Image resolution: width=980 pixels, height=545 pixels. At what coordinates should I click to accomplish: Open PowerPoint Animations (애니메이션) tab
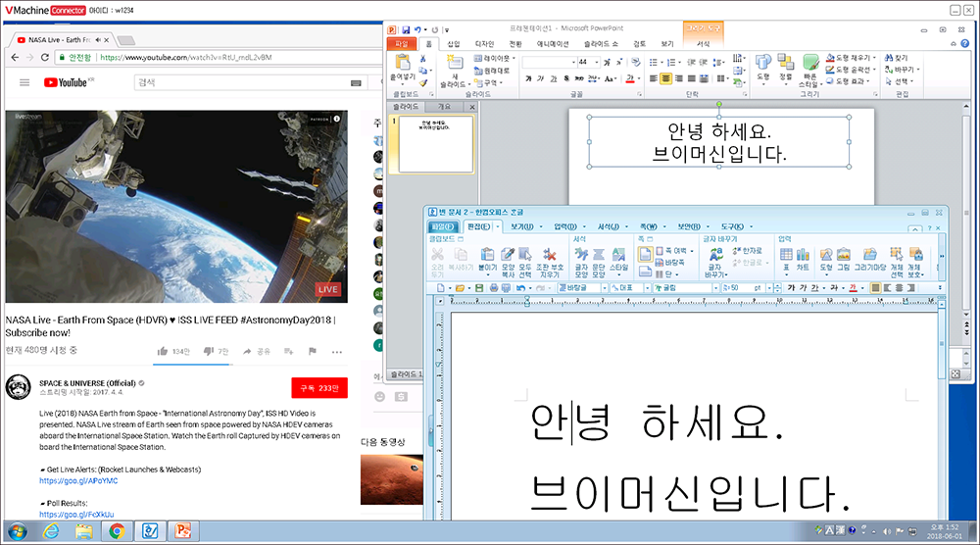(553, 44)
